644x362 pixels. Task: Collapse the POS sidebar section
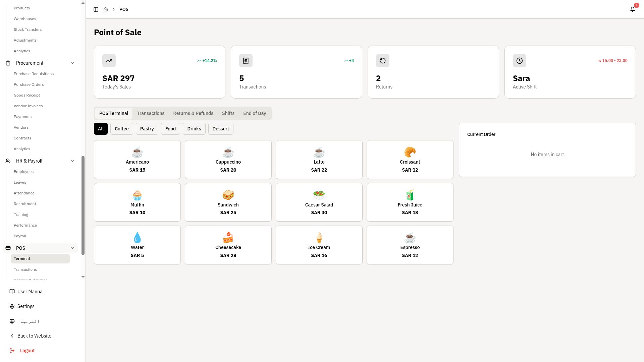pos(72,248)
